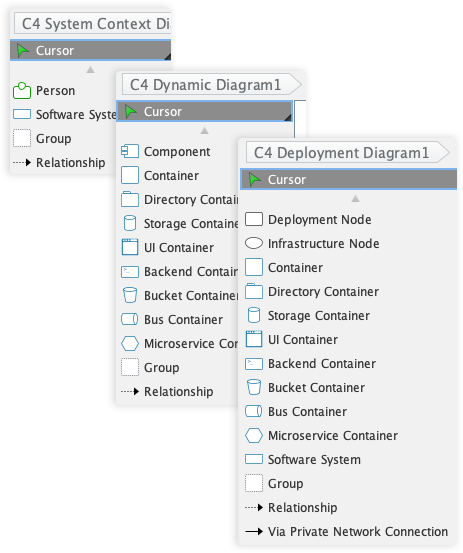Collapse the Deployment palette using the up triangle
Image resolution: width=463 pixels, height=553 pixels.
click(355, 199)
